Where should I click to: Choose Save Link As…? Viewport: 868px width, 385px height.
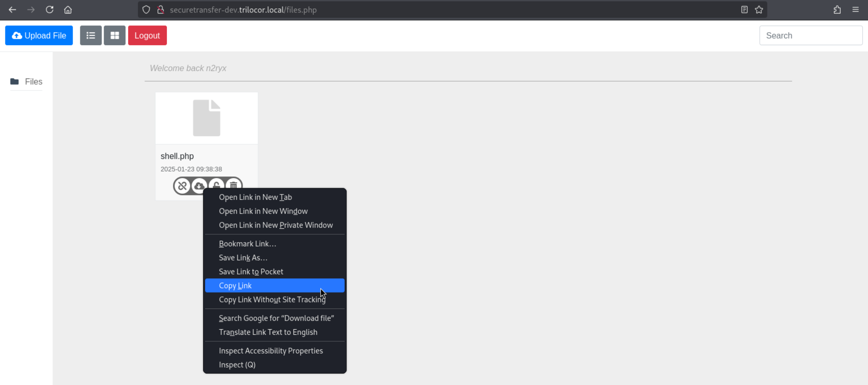[275, 258]
